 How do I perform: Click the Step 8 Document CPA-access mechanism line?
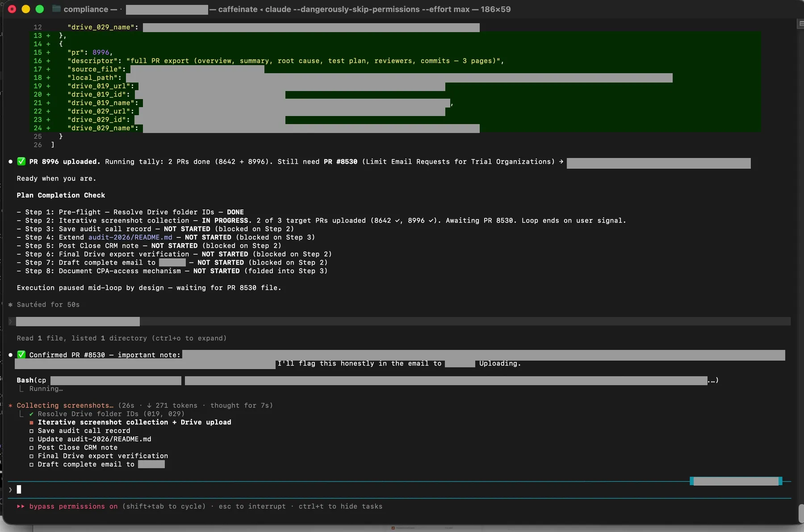coord(172,271)
